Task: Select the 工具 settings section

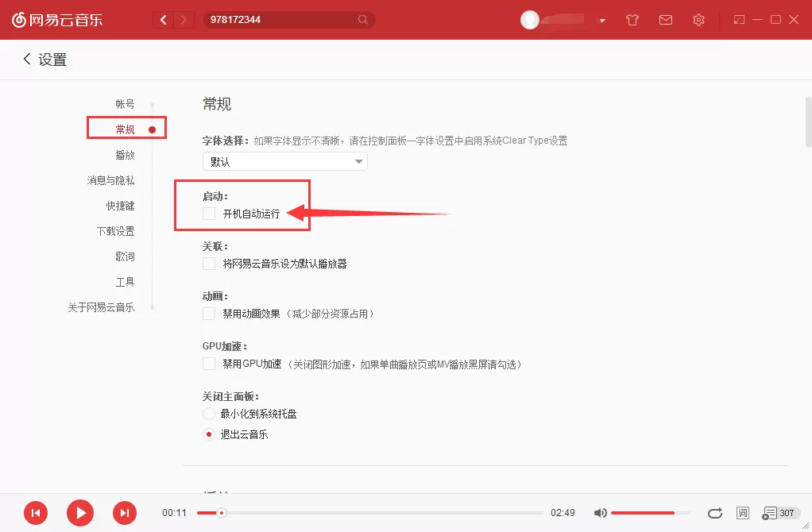Action: 125,282
